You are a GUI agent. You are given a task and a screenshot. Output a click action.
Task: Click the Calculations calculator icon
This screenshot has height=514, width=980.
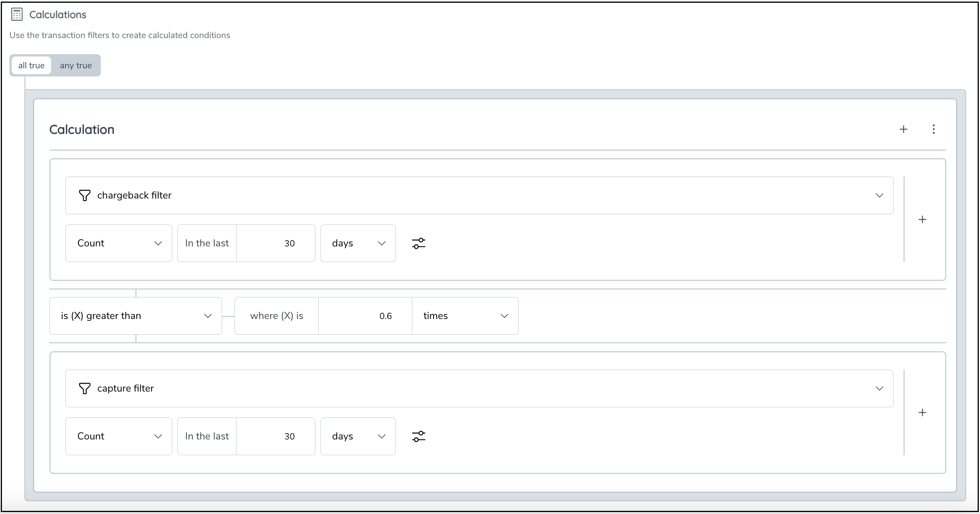pyautogui.click(x=17, y=15)
